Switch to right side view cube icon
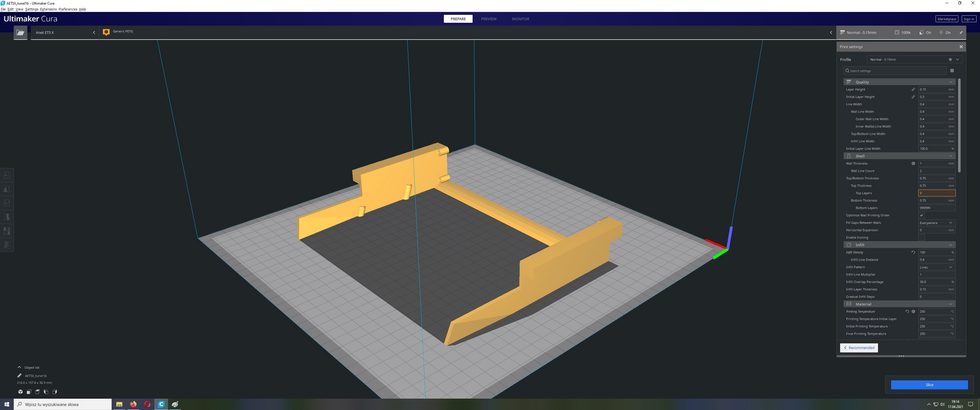980x410 pixels. [x=55, y=392]
